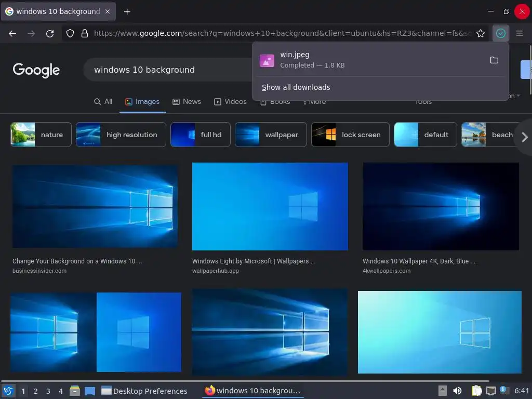Select the Images tab
Viewport: 532px width, 399px height.
[x=142, y=101]
